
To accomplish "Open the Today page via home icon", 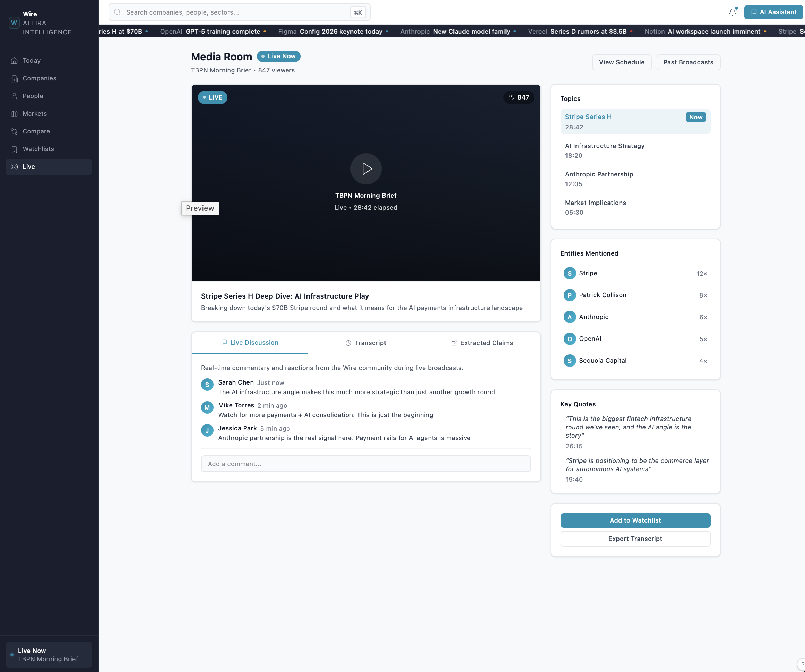I will (x=15, y=61).
